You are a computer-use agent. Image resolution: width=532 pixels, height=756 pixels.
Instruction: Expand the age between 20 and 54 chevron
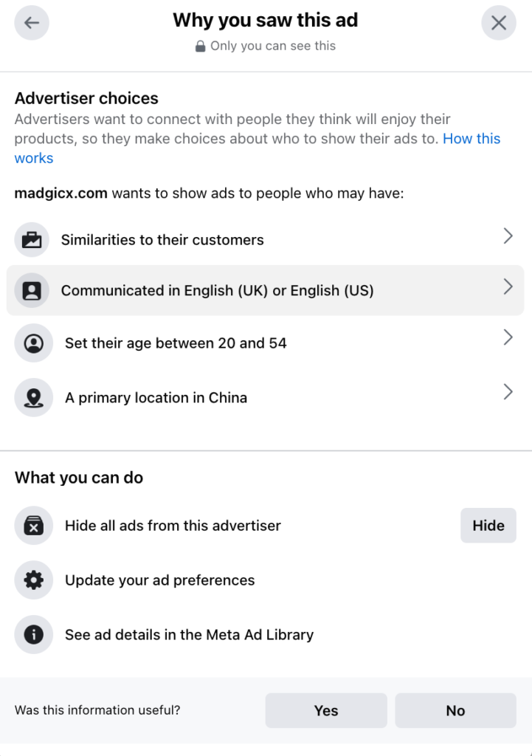point(508,337)
